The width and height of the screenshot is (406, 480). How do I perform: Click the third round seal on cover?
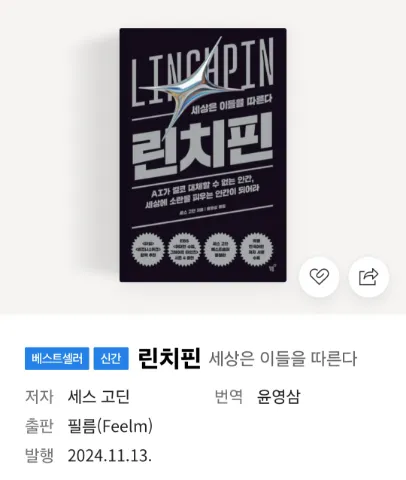(220, 250)
